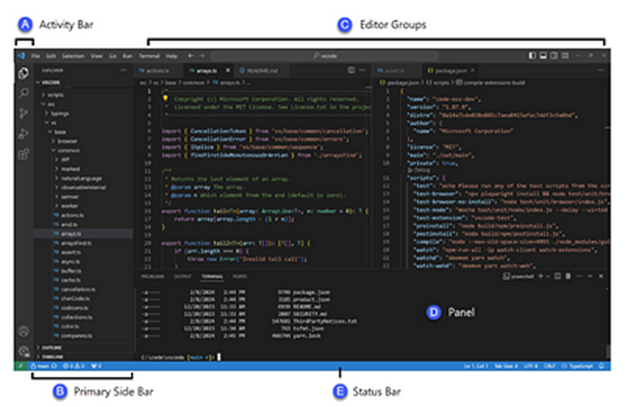Open the Source Control view
Screen dimensions: 625x407
(24, 114)
